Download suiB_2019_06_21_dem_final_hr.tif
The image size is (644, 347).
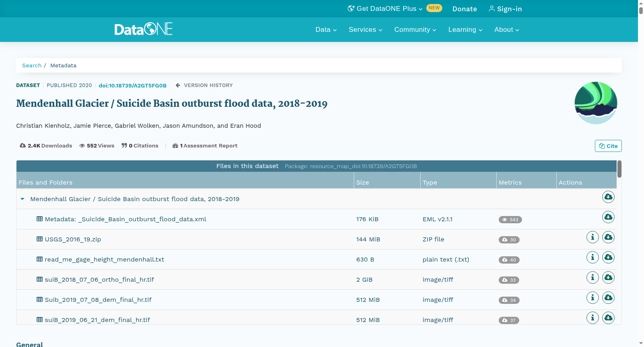tap(608, 318)
